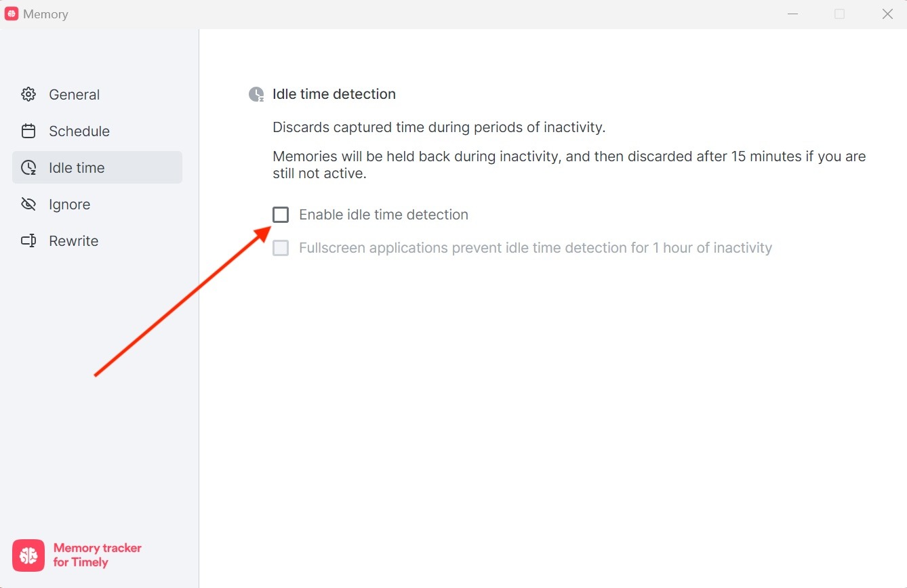Click the Memory tracker brain logo

click(x=28, y=555)
